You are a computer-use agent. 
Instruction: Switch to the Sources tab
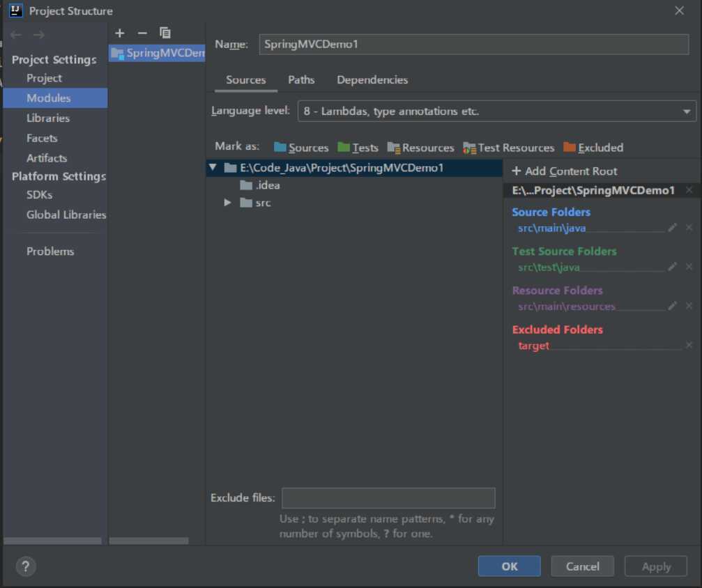point(246,79)
